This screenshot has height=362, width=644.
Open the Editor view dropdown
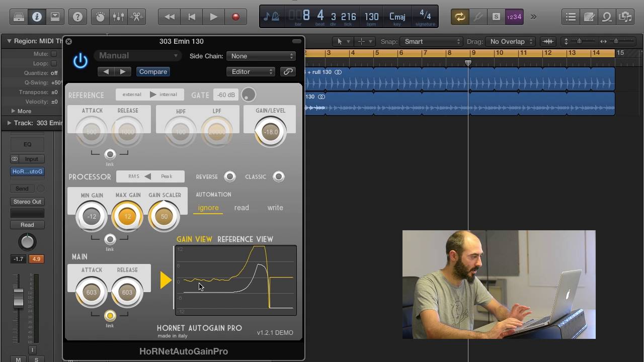click(251, 72)
